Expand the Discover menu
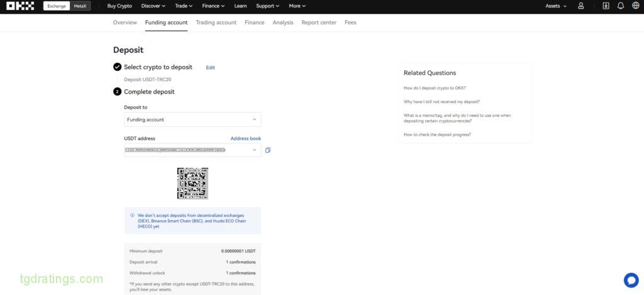Image resolution: width=644 pixels, height=295 pixels. click(x=153, y=6)
